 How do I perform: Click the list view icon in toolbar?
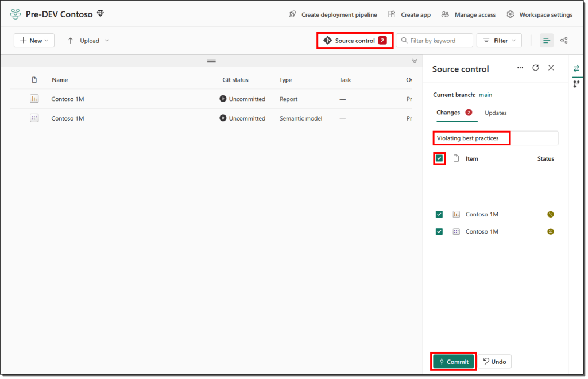coord(547,41)
